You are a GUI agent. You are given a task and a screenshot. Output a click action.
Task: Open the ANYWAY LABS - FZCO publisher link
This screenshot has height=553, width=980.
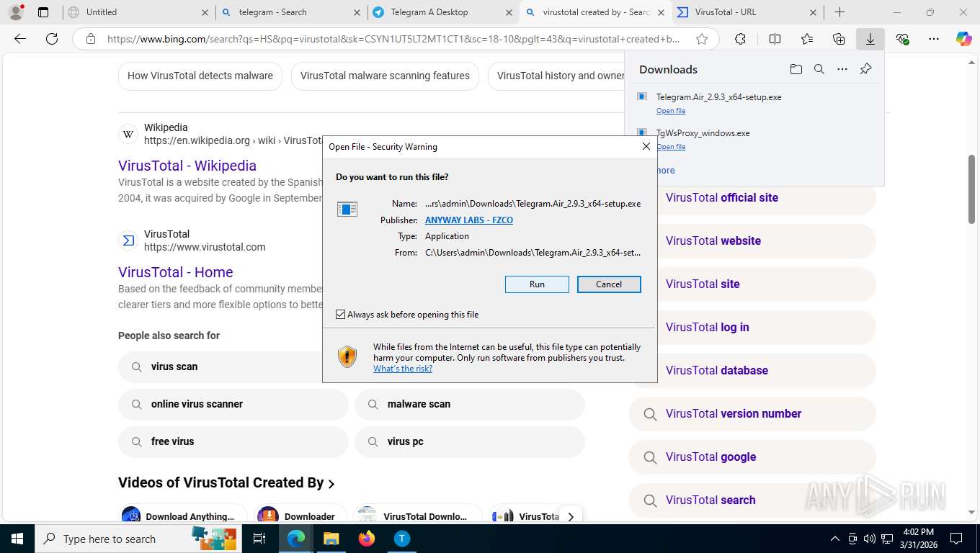coord(469,220)
